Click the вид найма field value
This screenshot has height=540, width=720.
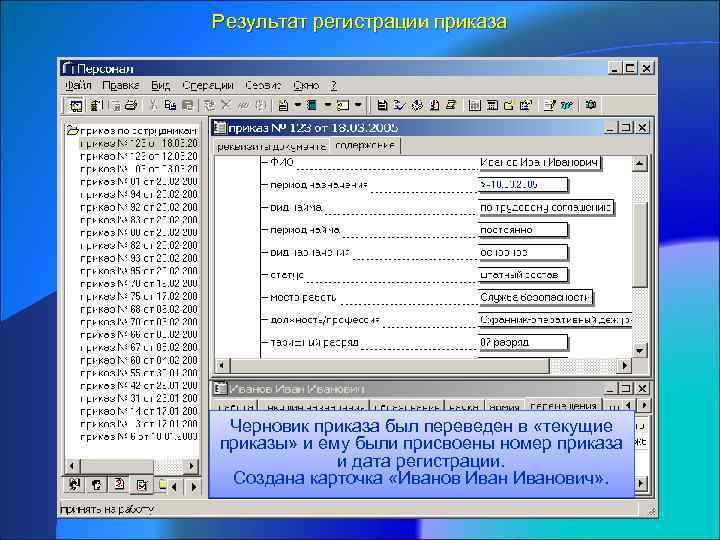pos(546,208)
